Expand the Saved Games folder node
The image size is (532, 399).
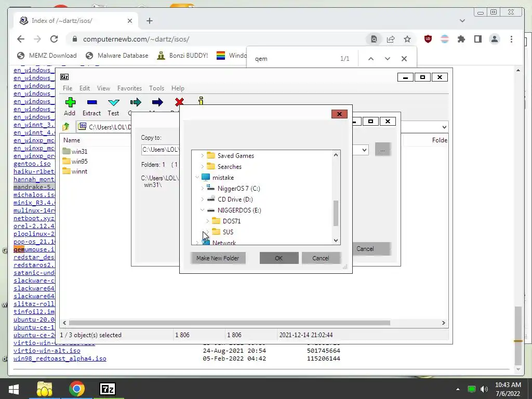tap(202, 156)
